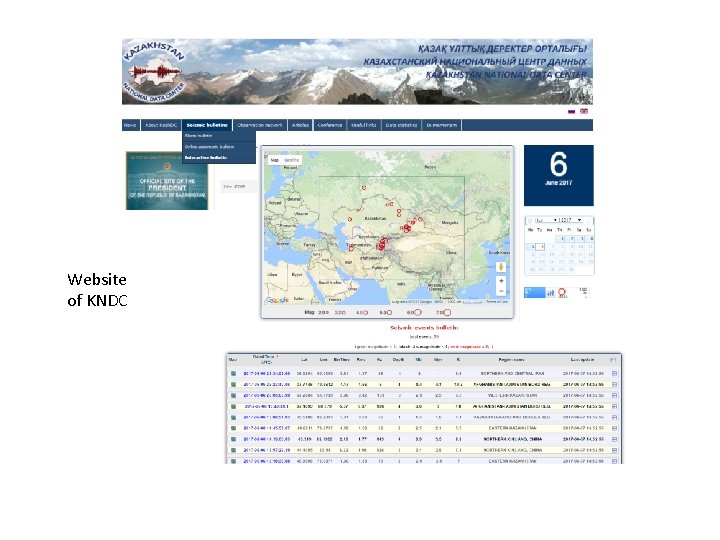Open the map Terms of Use link
720x540 pixels.
point(496,301)
